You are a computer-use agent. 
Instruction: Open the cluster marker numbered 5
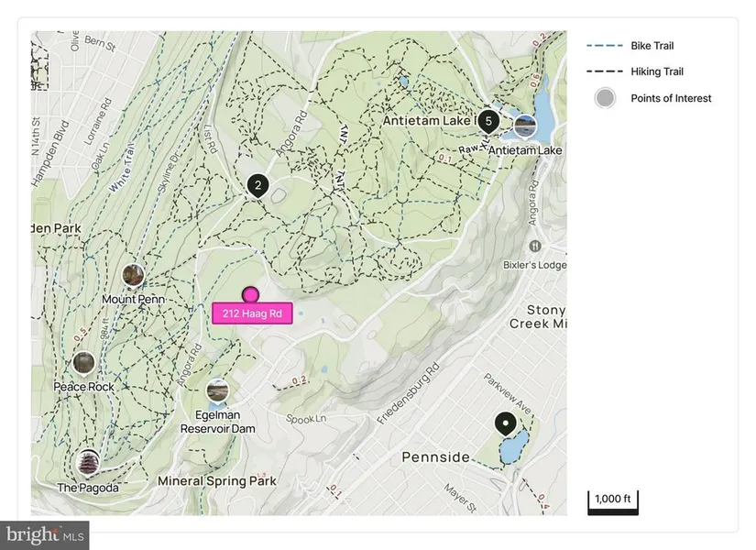(488, 121)
